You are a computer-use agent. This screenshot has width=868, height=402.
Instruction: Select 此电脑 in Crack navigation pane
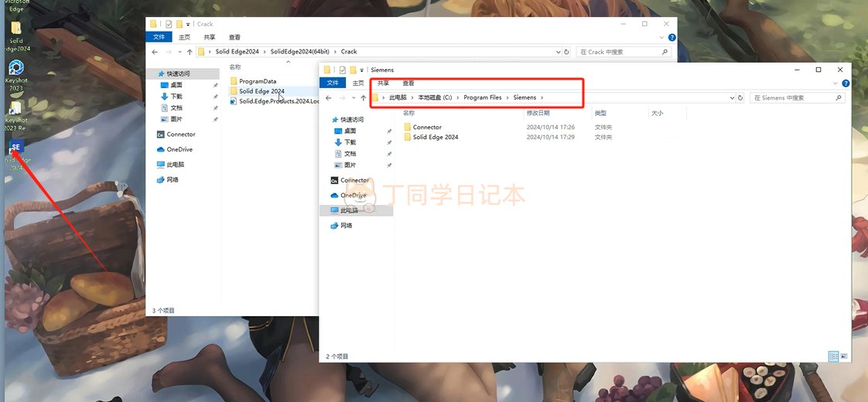click(x=170, y=165)
